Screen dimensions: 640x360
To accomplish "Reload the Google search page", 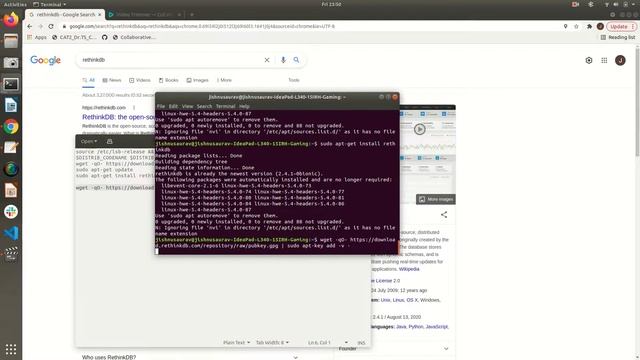I will 51,26.
